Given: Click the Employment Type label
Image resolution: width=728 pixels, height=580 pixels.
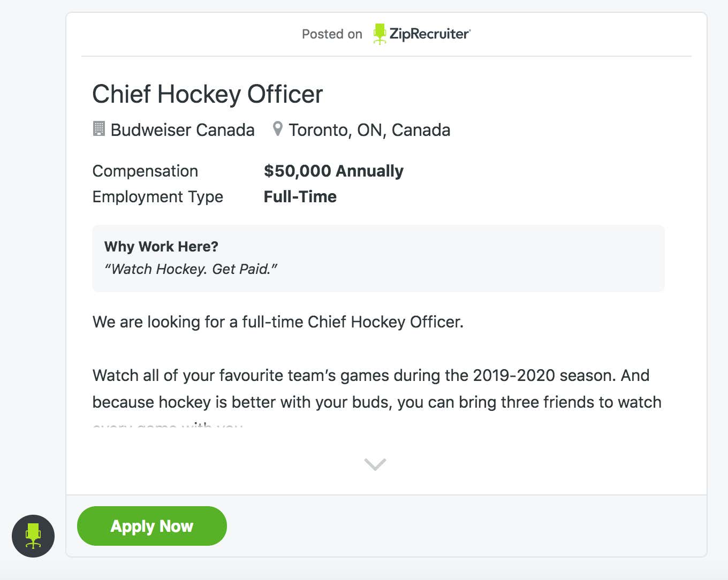Looking at the screenshot, I should coord(157,197).
